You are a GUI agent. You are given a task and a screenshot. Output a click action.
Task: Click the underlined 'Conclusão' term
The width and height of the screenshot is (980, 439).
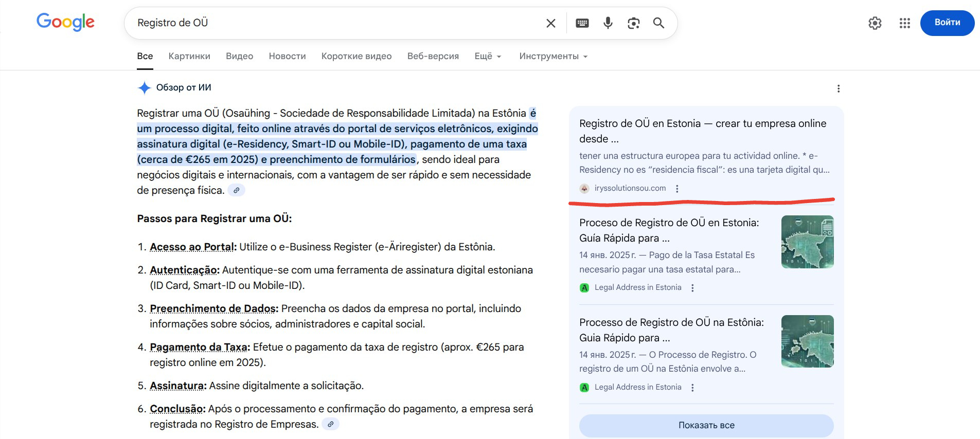point(176,409)
